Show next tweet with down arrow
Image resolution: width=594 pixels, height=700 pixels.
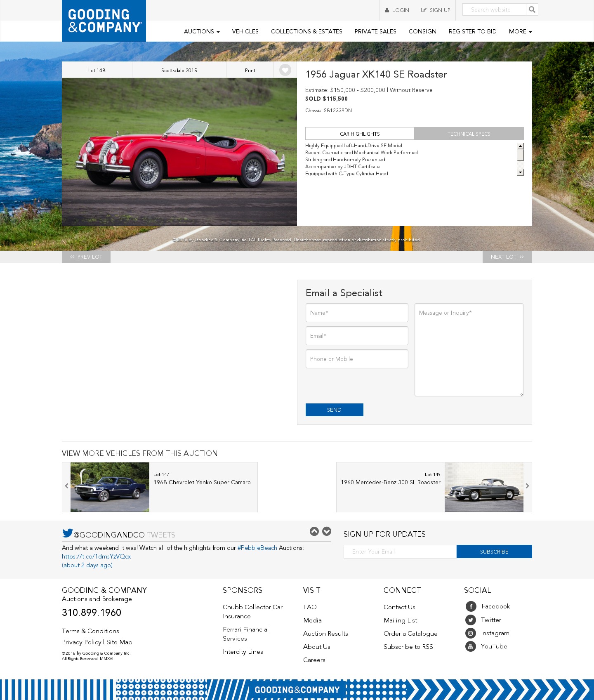click(x=327, y=531)
